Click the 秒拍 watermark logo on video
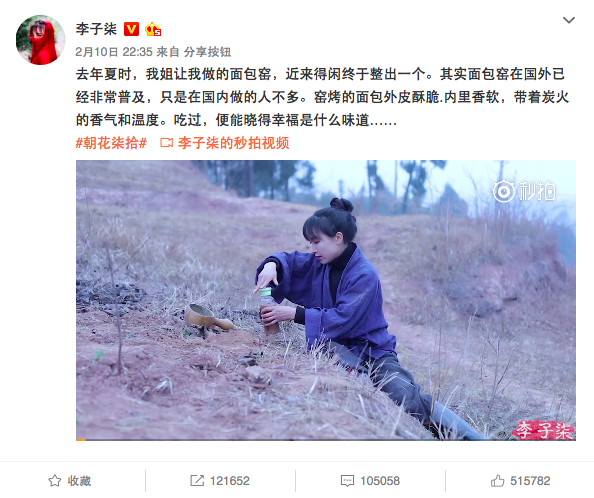Screen dimensions: 594x498 [524, 191]
